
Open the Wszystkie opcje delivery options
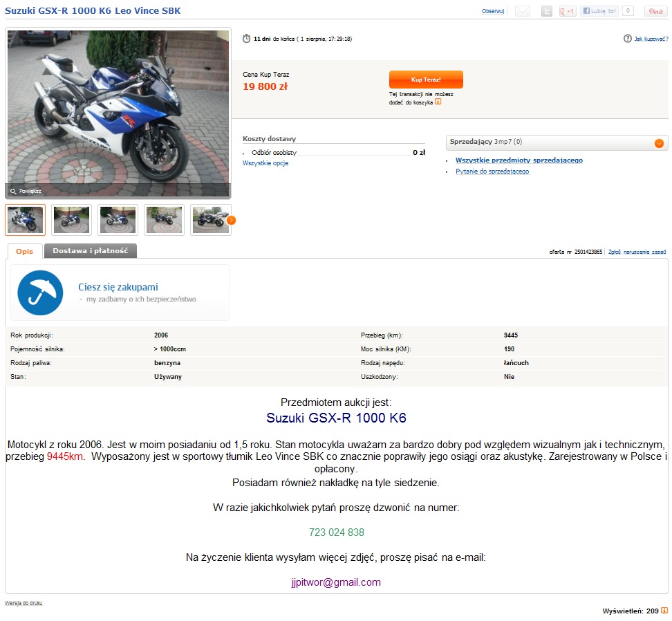pos(265,163)
